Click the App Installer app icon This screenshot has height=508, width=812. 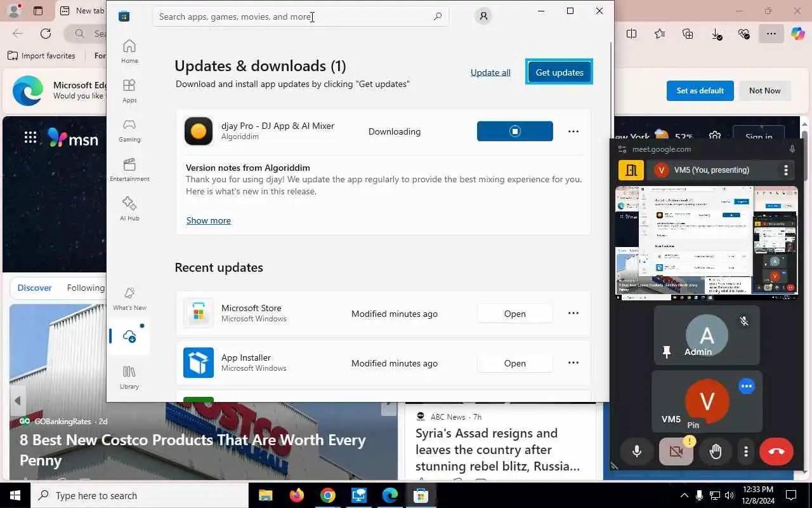(x=199, y=363)
